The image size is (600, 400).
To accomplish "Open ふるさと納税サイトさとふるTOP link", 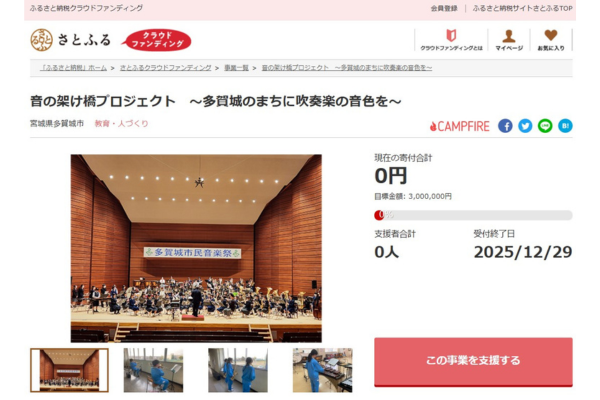I will (522, 8).
